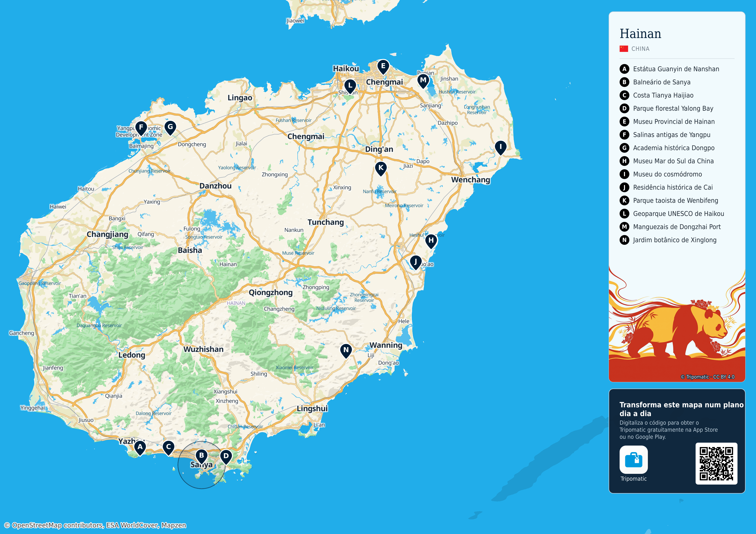This screenshot has width=756, height=534.
Task: Click the 'Lingshui' city label
Action: tap(312, 409)
